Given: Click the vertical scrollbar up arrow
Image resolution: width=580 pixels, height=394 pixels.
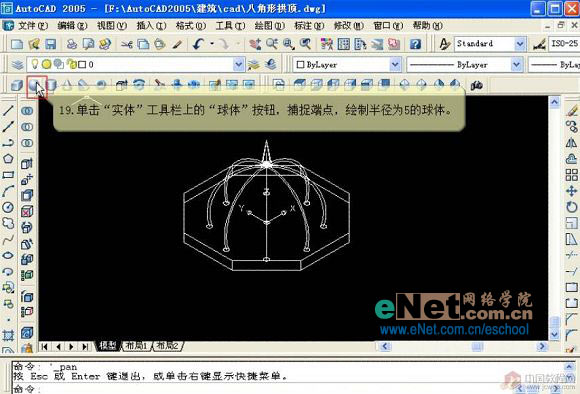Looking at the screenshot, I should click(x=554, y=102).
